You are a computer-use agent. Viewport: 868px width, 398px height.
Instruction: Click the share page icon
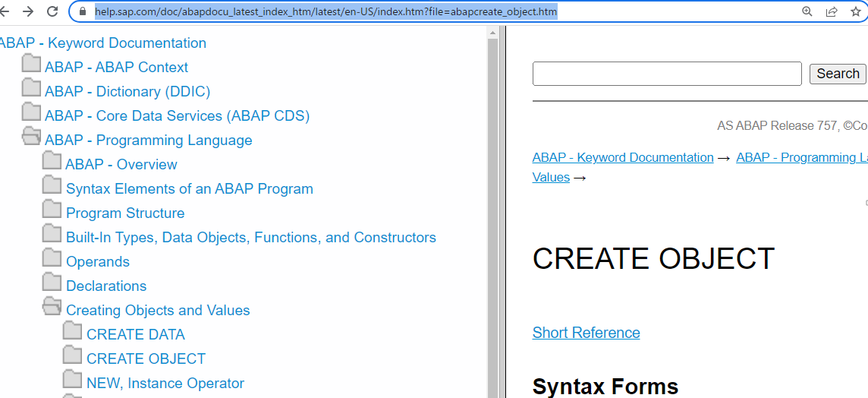pos(832,11)
